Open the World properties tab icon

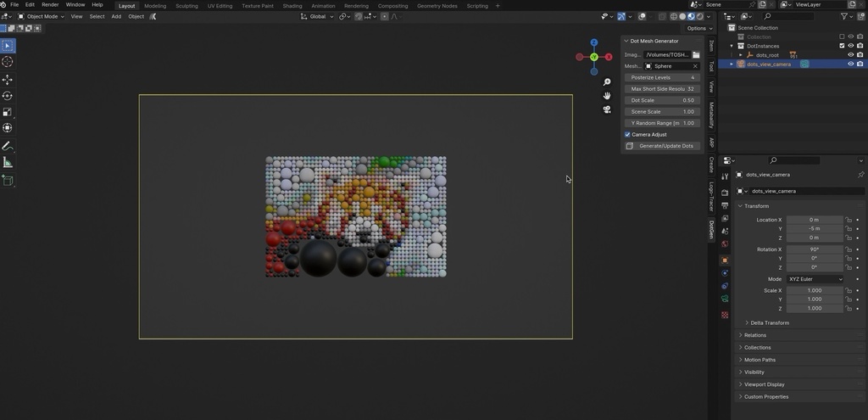(x=725, y=244)
